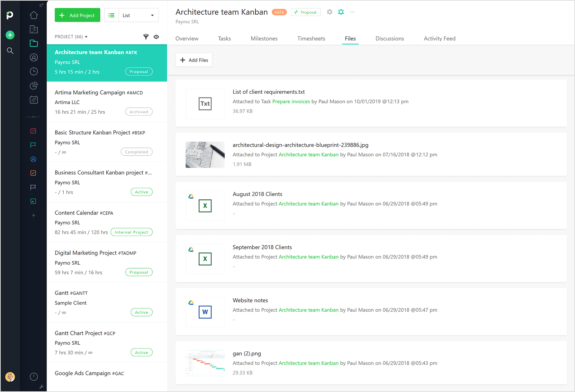Viewport: 575px width, 392px height.
Task: Open the Prepare invoices task link
Action: click(x=291, y=101)
